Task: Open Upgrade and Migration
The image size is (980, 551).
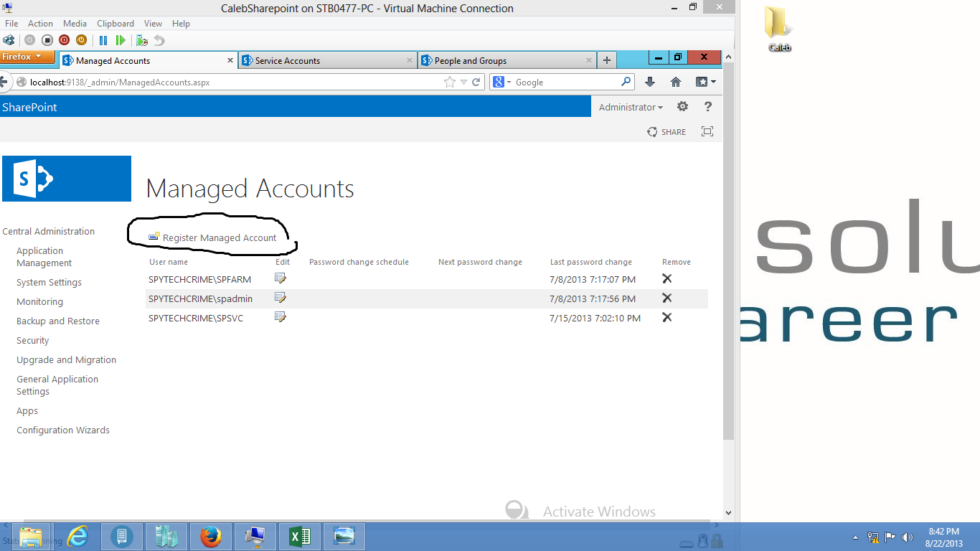Action: tap(66, 359)
